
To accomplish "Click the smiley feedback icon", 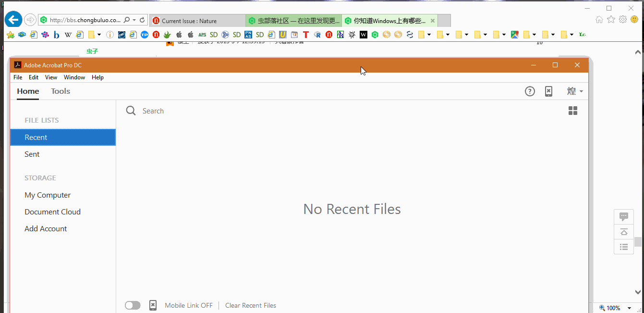I will click(634, 20).
